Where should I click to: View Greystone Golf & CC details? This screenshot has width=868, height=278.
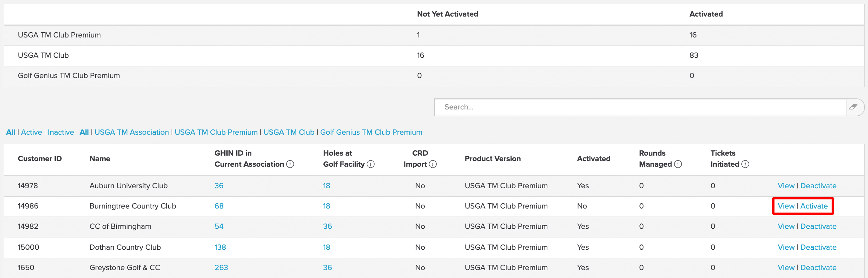tap(786, 268)
